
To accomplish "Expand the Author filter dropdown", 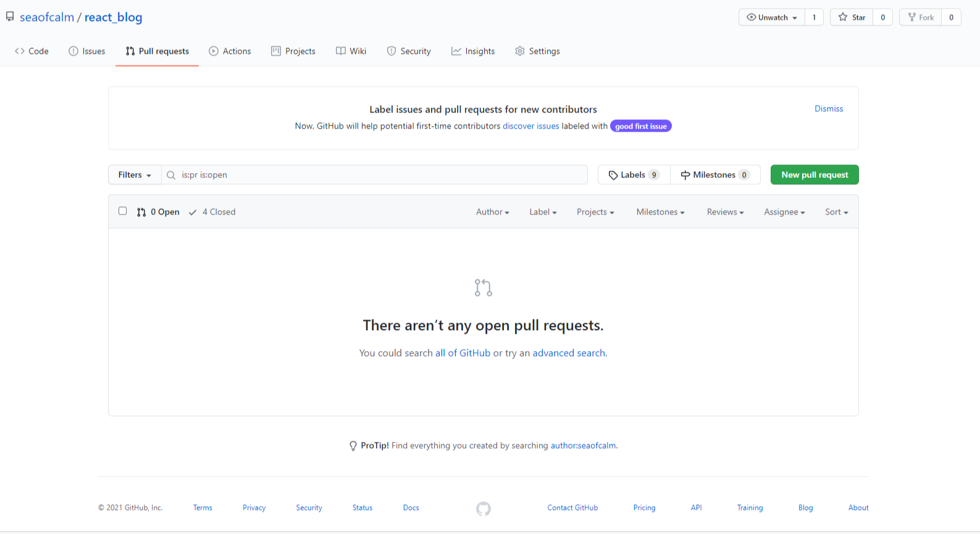I will [x=493, y=212].
